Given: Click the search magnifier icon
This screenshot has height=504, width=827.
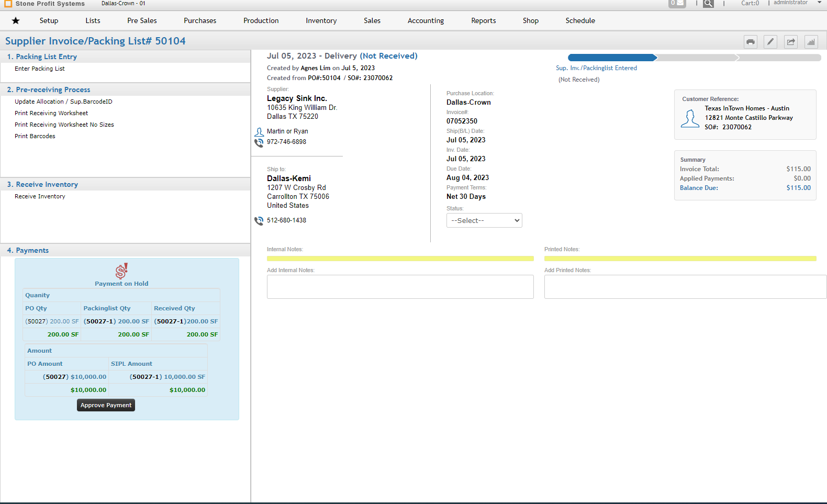Looking at the screenshot, I should tap(708, 3).
